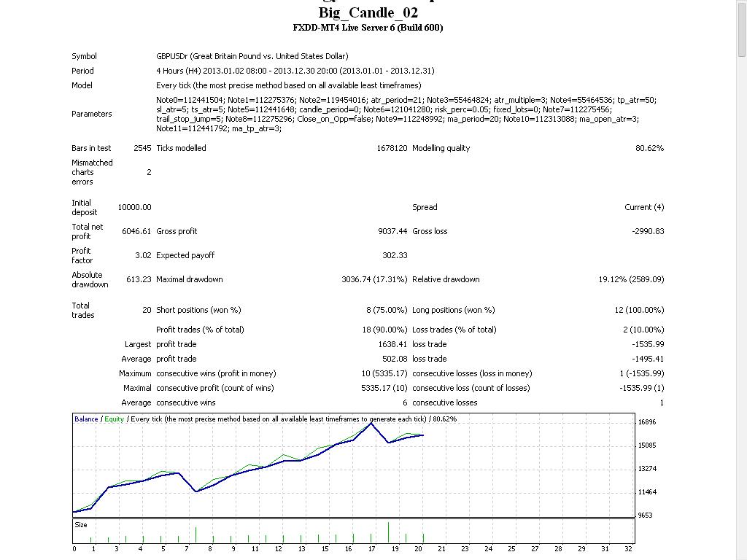The width and height of the screenshot is (747, 560).
Task: Click the tallest Size bar near trade 18
Action: tap(388, 532)
